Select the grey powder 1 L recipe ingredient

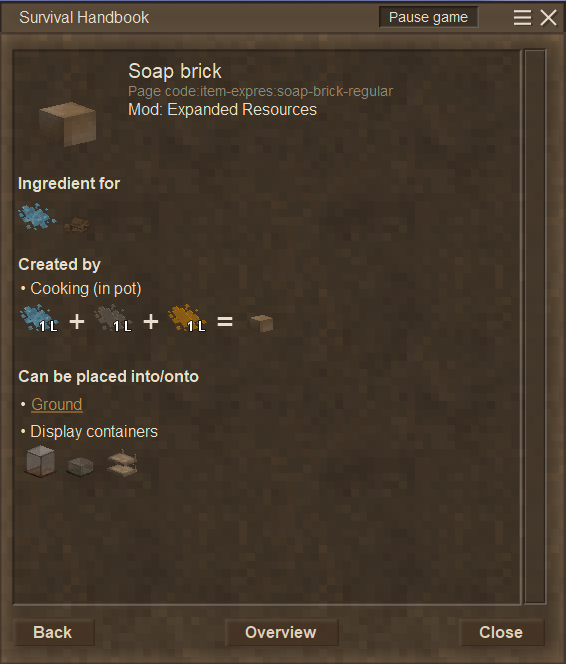(113, 318)
